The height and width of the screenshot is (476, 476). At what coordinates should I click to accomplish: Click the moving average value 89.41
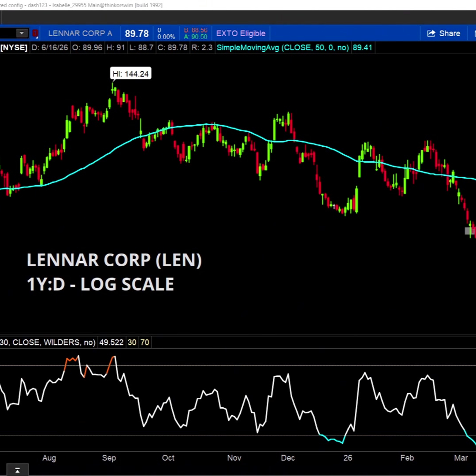point(362,47)
